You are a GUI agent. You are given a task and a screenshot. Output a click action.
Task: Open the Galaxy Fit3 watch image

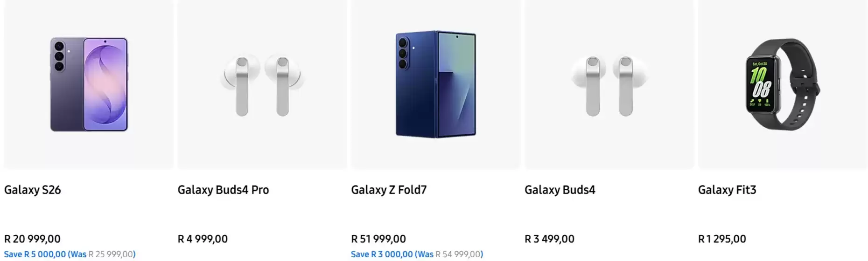[x=783, y=84]
